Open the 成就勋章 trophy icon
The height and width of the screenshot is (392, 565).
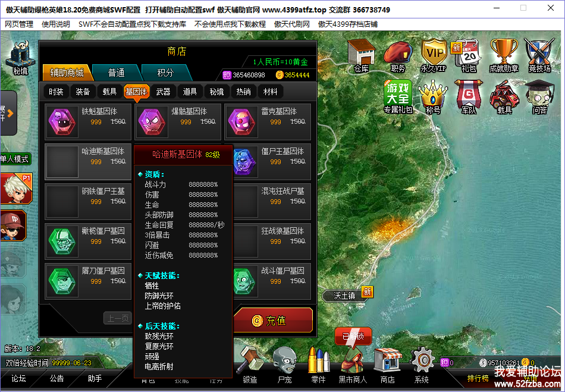(504, 56)
